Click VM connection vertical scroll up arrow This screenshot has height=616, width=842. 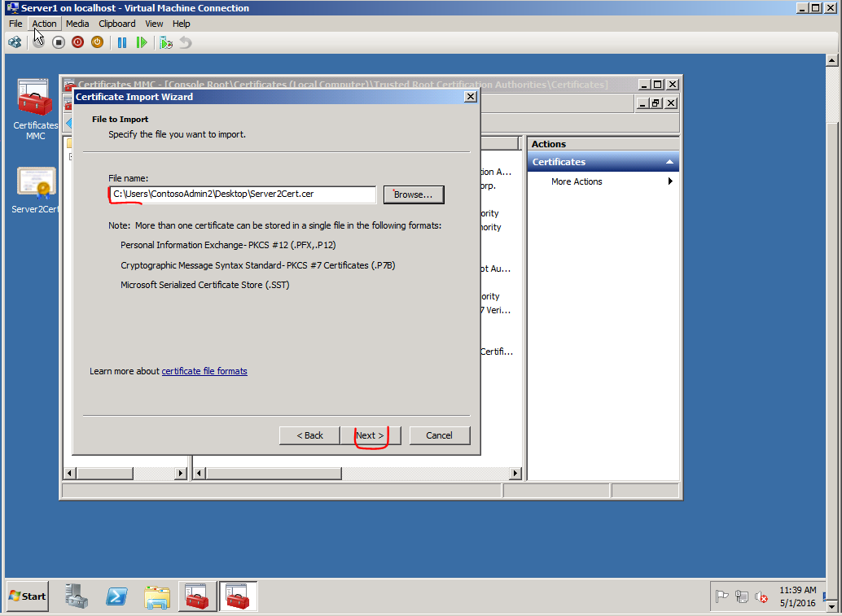(x=831, y=60)
